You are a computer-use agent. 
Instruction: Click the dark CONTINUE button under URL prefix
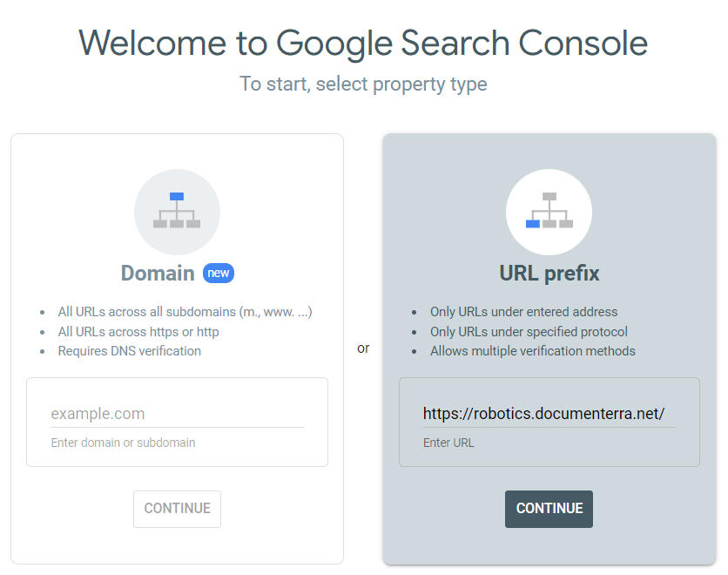(549, 509)
